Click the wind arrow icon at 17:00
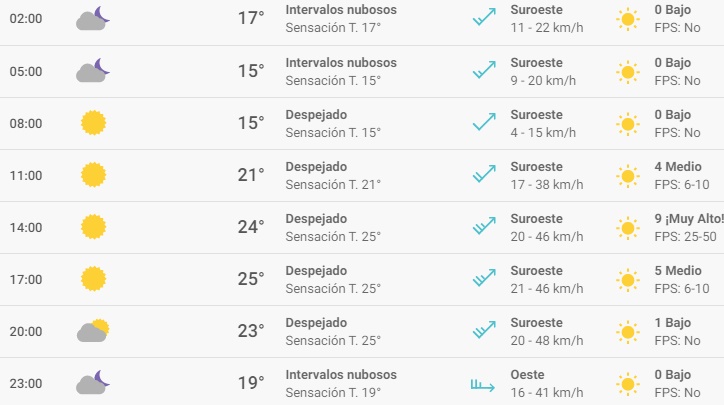The image size is (724, 405). coord(484,278)
